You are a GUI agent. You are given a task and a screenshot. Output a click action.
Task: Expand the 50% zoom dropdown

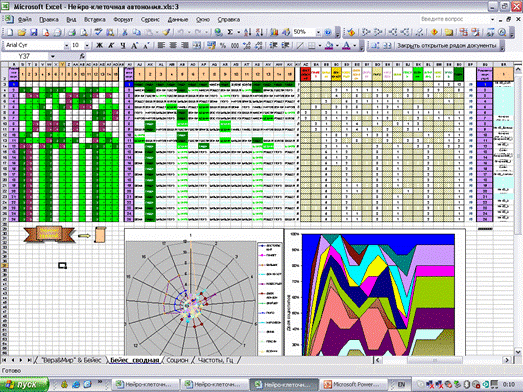tap(318, 32)
